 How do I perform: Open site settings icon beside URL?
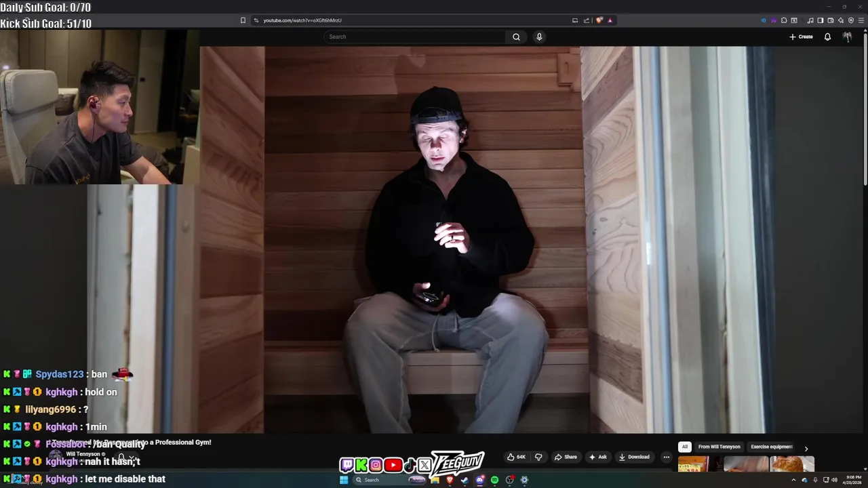(x=256, y=20)
